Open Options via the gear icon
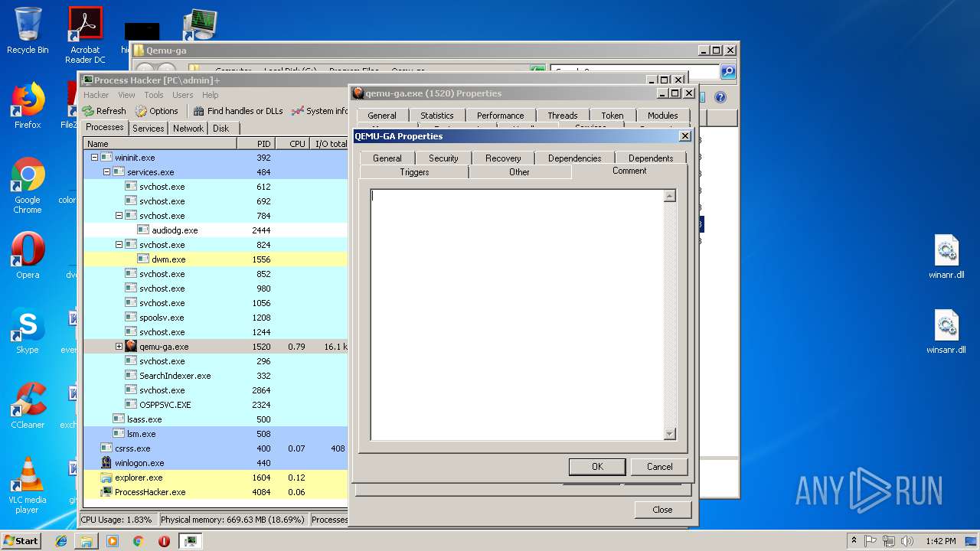The image size is (980, 551). (x=142, y=111)
